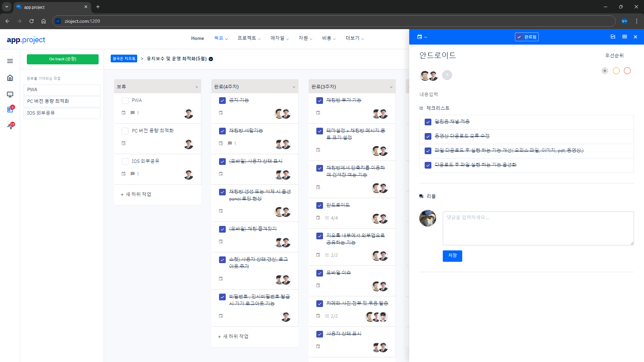This screenshot has height=362, width=644.
Task: Open the 자원 menu dropdown
Action: coord(306,38)
